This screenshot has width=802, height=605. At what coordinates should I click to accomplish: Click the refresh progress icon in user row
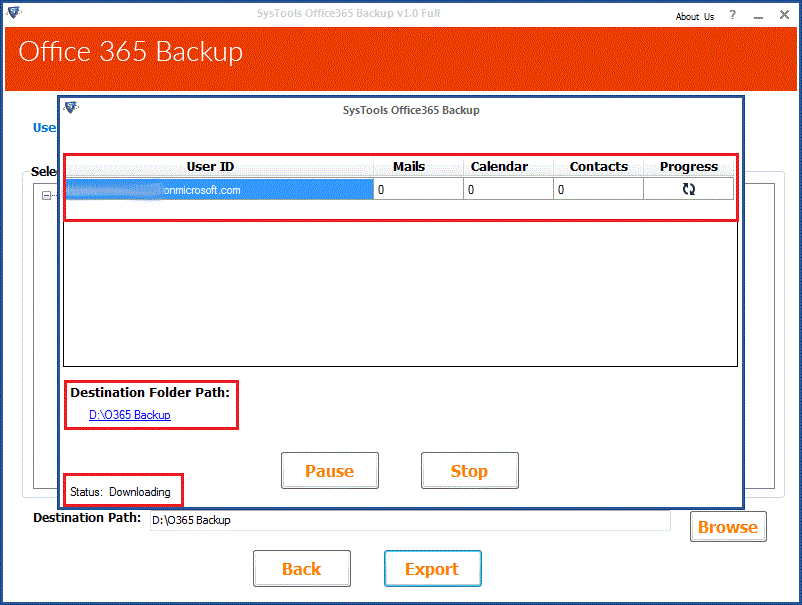[x=688, y=189]
